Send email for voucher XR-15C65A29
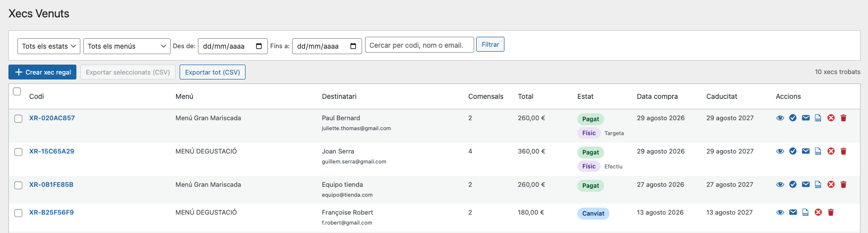 click(806, 151)
